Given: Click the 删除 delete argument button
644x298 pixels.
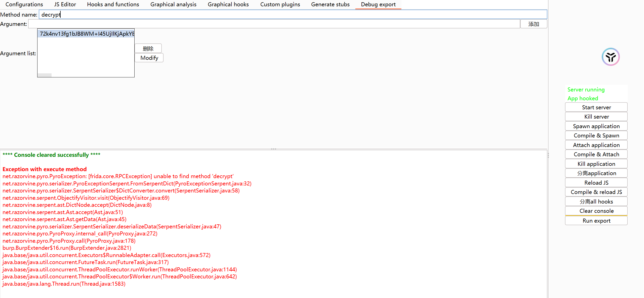Looking at the screenshot, I should click(148, 48).
